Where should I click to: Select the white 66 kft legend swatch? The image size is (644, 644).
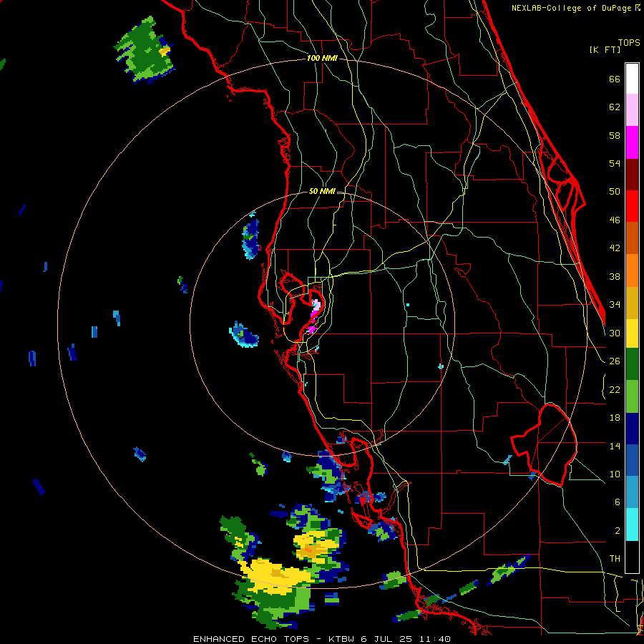pyautogui.click(x=632, y=79)
